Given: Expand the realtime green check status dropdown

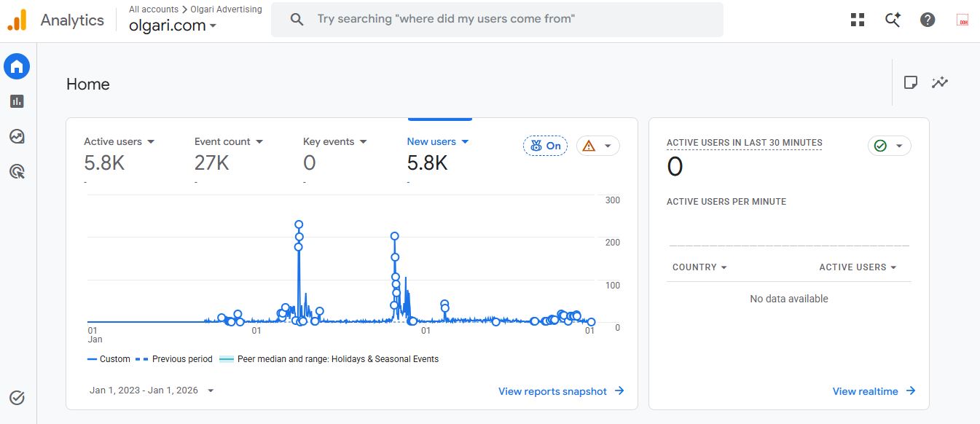Looking at the screenshot, I should pos(890,146).
